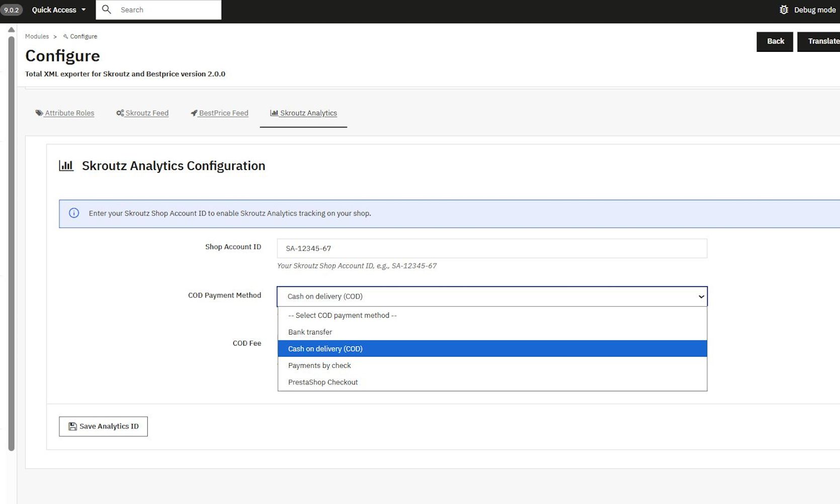This screenshot has width=840, height=504.
Task: Click the vertical scrollbar on left edge
Action: [x=11, y=241]
